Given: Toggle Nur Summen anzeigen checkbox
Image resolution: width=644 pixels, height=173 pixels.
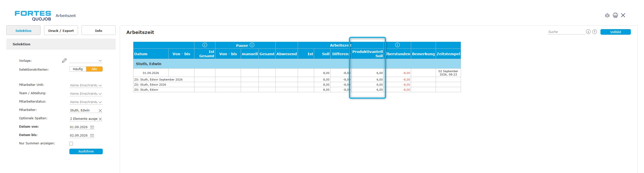Looking at the screenshot, I should click(x=71, y=144).
